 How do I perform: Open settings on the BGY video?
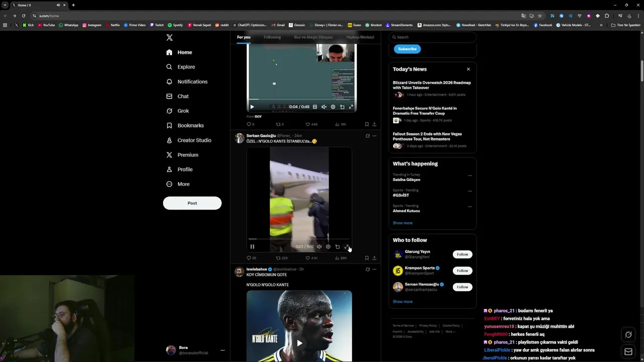tap(333, 107)
